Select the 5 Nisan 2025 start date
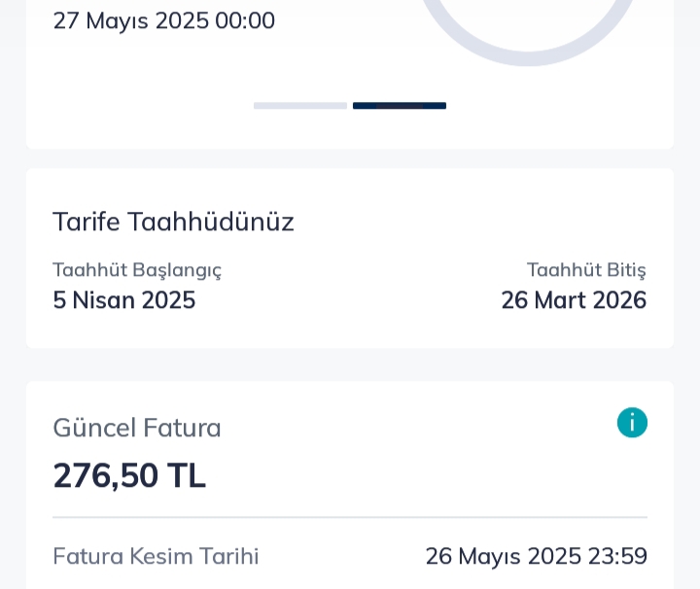700x589 pixels. click(x=124, y=300)
